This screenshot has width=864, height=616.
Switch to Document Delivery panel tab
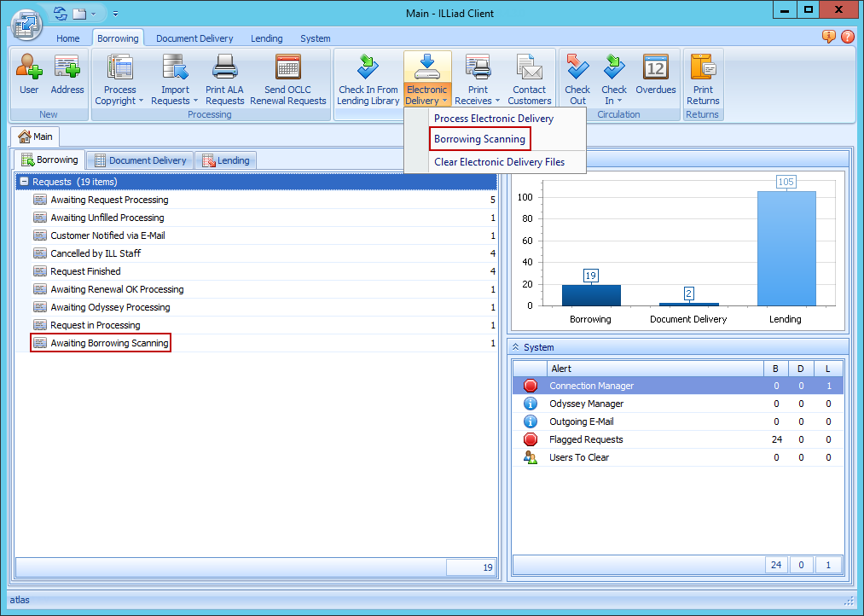click(140, 160)
